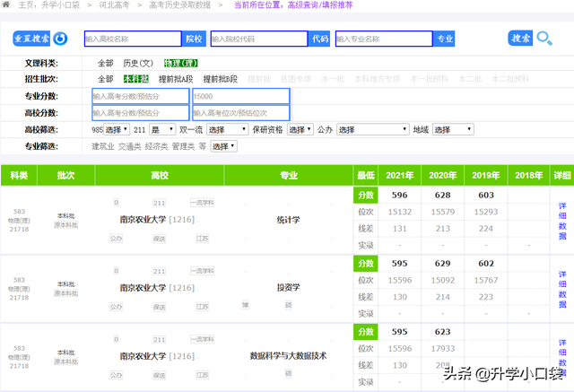Open the 985 filter dropdown
Screen dimensions: 574x392
coord(117,129)
